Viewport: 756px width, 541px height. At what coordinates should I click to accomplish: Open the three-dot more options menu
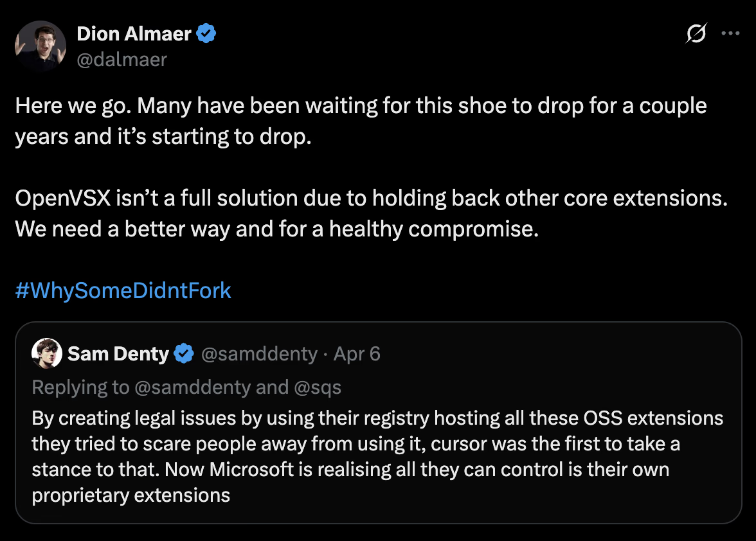pos(730,33)
